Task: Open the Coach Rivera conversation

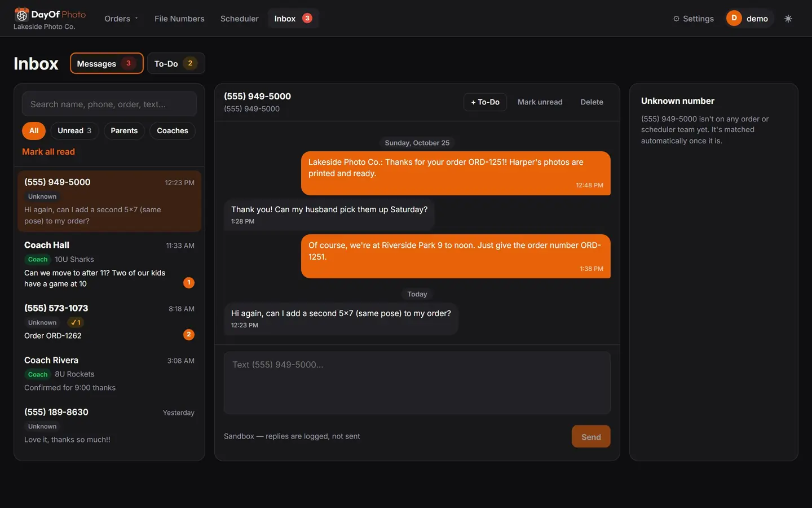Action: (x=109, y=374)
